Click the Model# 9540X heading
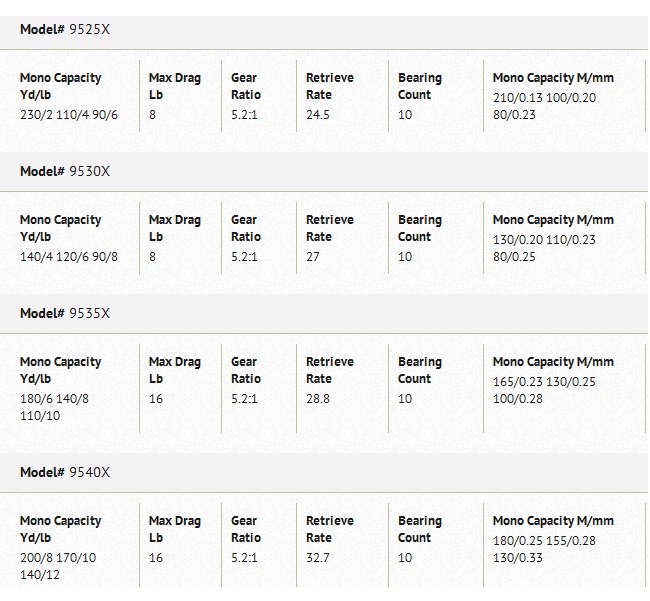Screen dimensions: 650x601 pos(65,472)
